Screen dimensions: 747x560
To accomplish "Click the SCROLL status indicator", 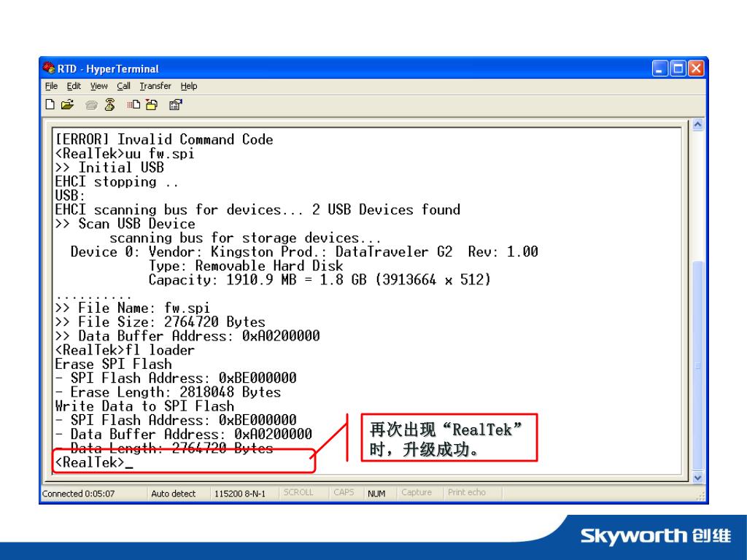I will (298, 492).
